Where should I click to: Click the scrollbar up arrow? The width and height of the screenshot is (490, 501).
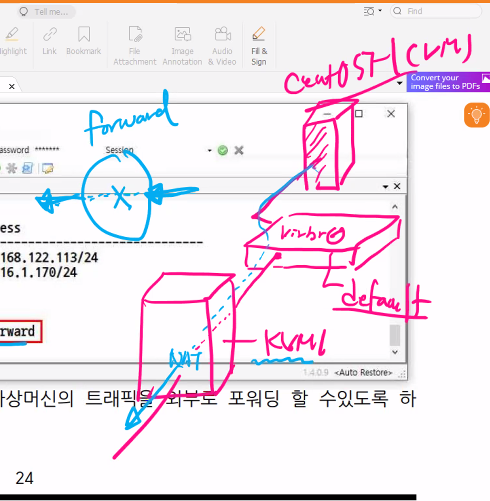click(395, 207)
